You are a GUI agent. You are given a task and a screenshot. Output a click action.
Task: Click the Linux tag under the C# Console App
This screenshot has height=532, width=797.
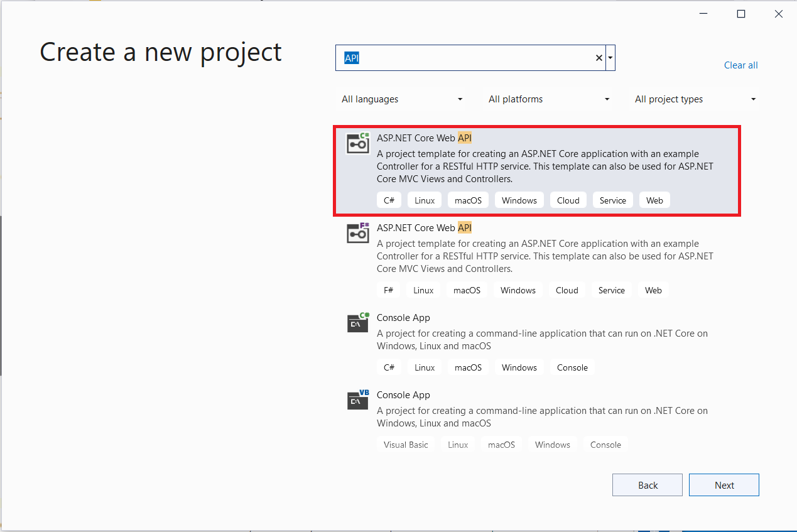click(x=424, y=367)
